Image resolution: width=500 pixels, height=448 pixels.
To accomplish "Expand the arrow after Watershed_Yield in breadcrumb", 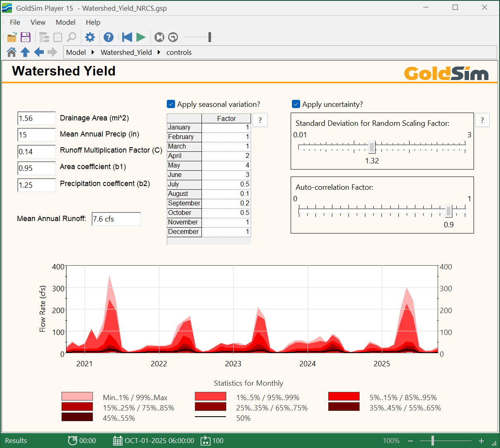I will click(x=159, y=52).
